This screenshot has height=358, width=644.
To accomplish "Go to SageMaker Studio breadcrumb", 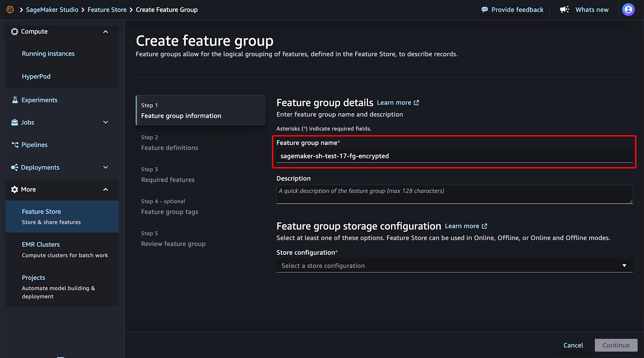I will (52, 10).
